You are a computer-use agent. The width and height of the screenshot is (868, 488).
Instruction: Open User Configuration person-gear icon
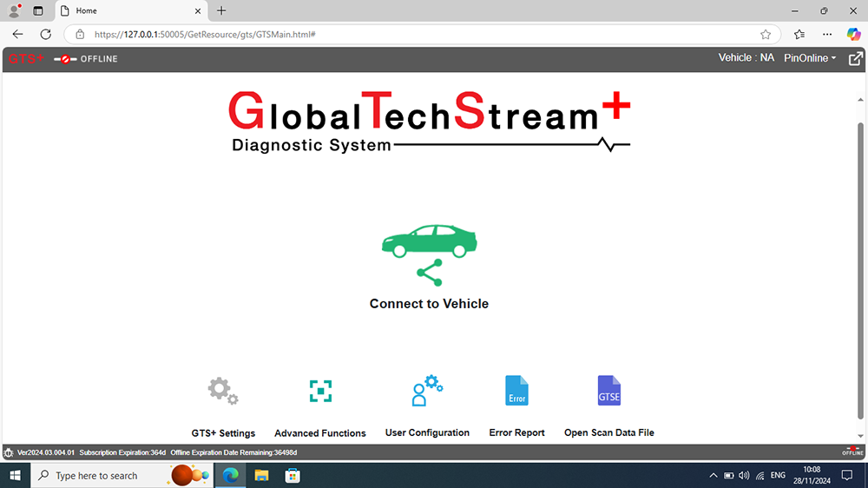427,391
